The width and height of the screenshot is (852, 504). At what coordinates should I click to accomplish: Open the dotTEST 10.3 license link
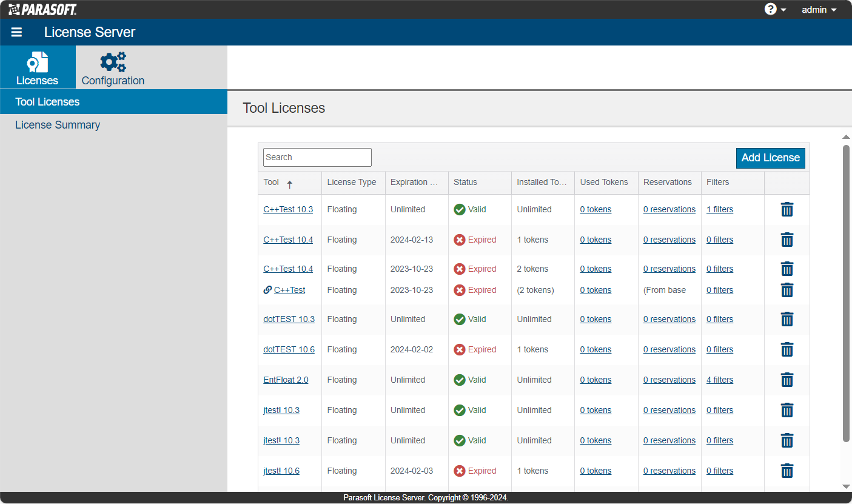pyautogui.click(x=289, y=319)
